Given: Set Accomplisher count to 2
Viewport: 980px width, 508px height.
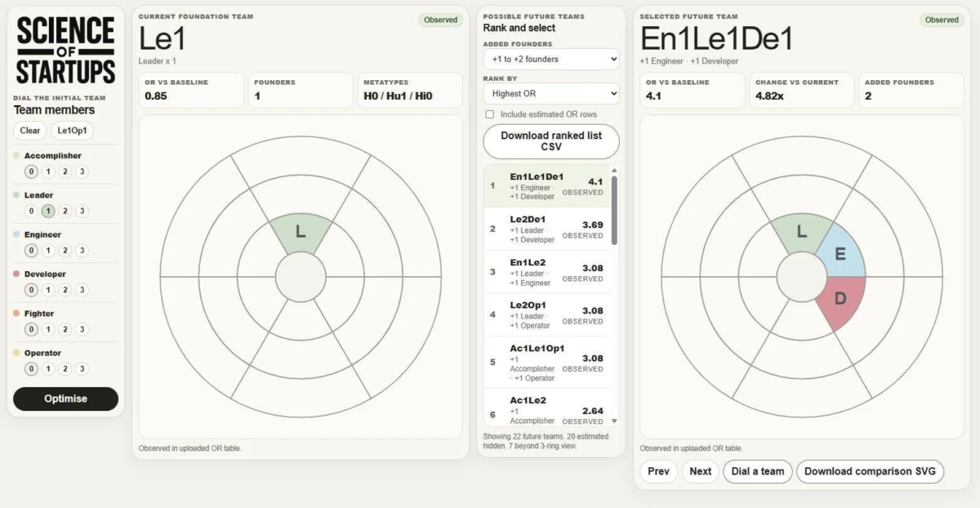Looking at the screenshot, I should point(65,172).
